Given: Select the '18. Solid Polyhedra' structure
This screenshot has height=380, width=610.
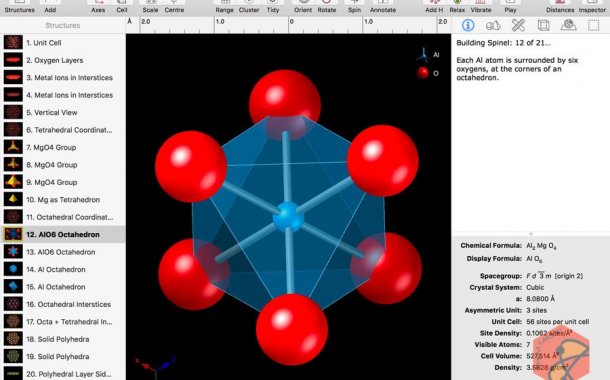Looking at the screenshot, I should coord(63,339).
